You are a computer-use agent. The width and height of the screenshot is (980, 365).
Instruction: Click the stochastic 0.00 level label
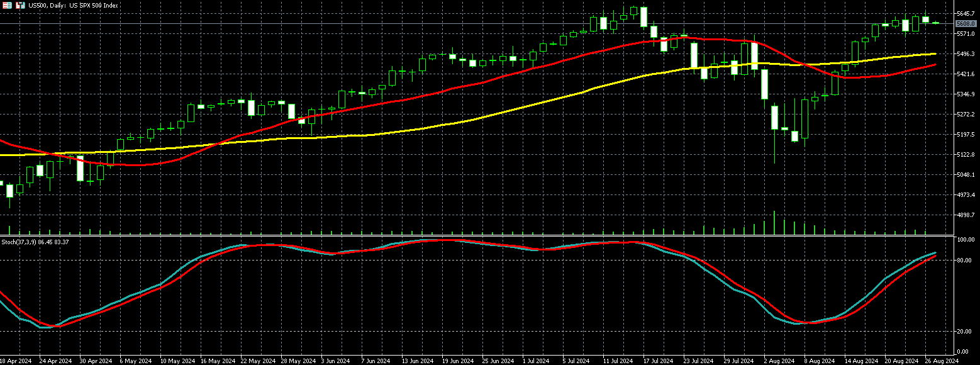(x=963, y=351)
